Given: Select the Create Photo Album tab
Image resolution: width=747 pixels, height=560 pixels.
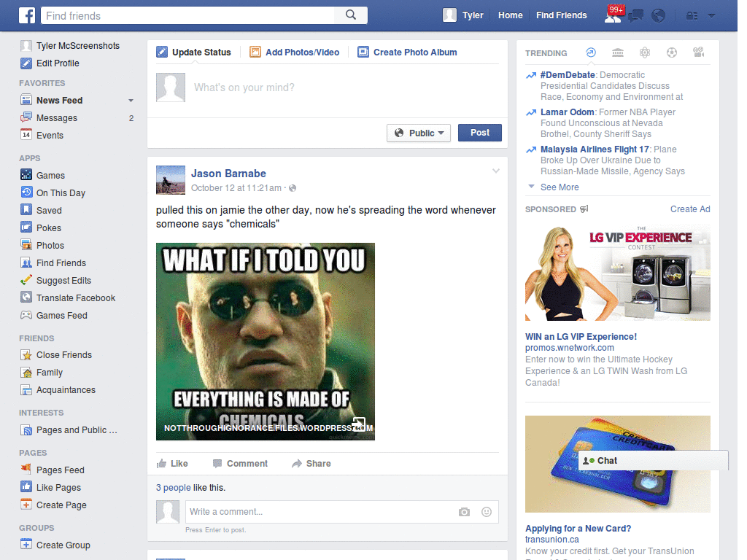Looking at the screenshot, I should point(407,52).
